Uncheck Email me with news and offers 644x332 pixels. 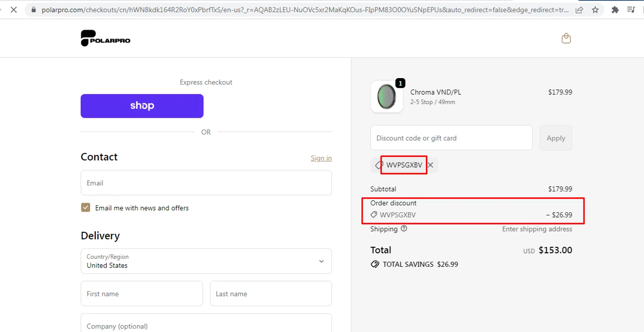coord(85,208)
